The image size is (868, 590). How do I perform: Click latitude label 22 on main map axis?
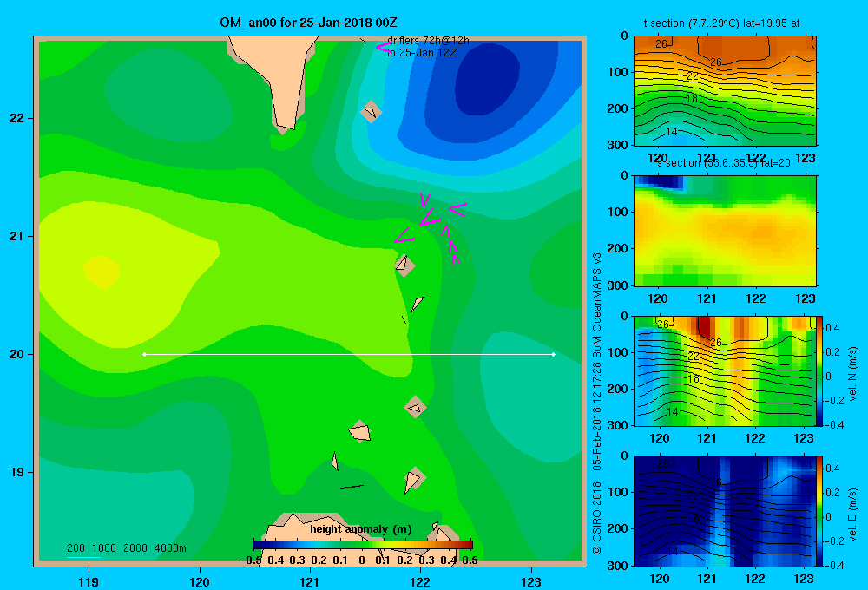(x=17, y=119)
